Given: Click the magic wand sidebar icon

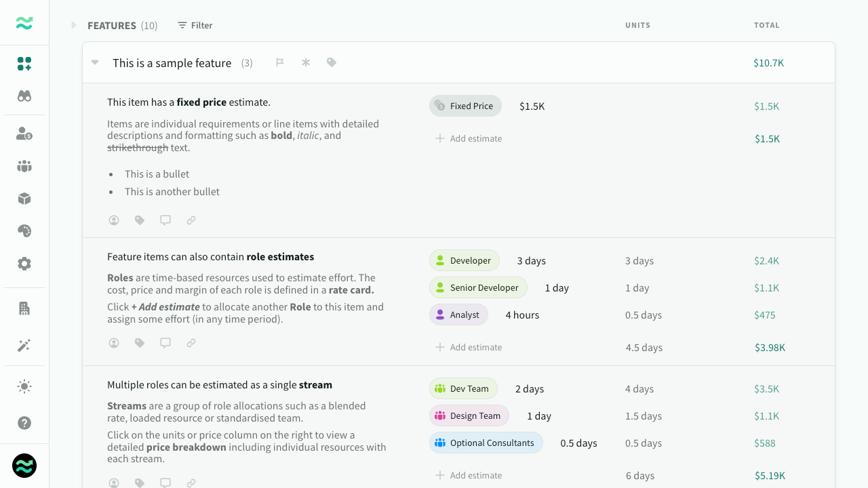Looking at the screenshot, I should point(24,346).
